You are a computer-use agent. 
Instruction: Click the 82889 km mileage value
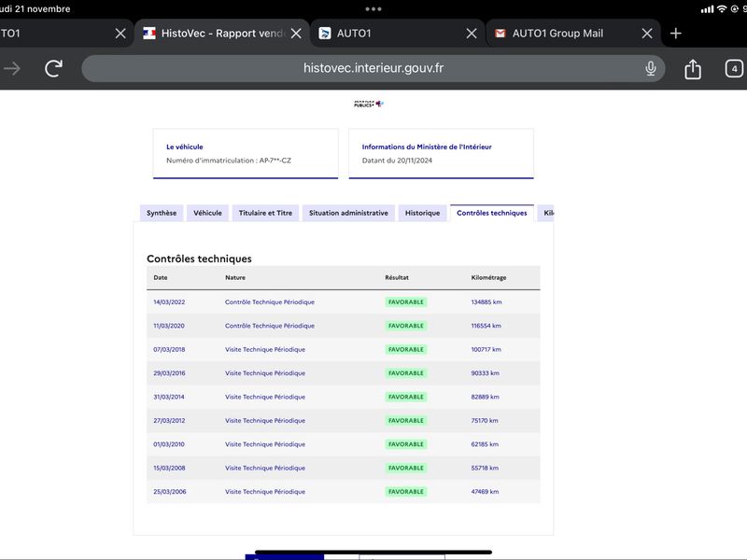[x=485, y=397]
